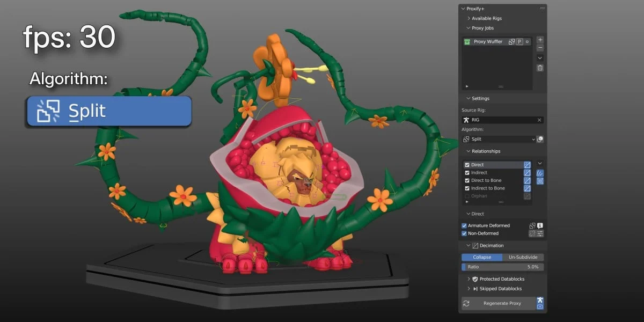Add a new proxy job with the plus icon
644x322 pixels.
tap(539, 39)
